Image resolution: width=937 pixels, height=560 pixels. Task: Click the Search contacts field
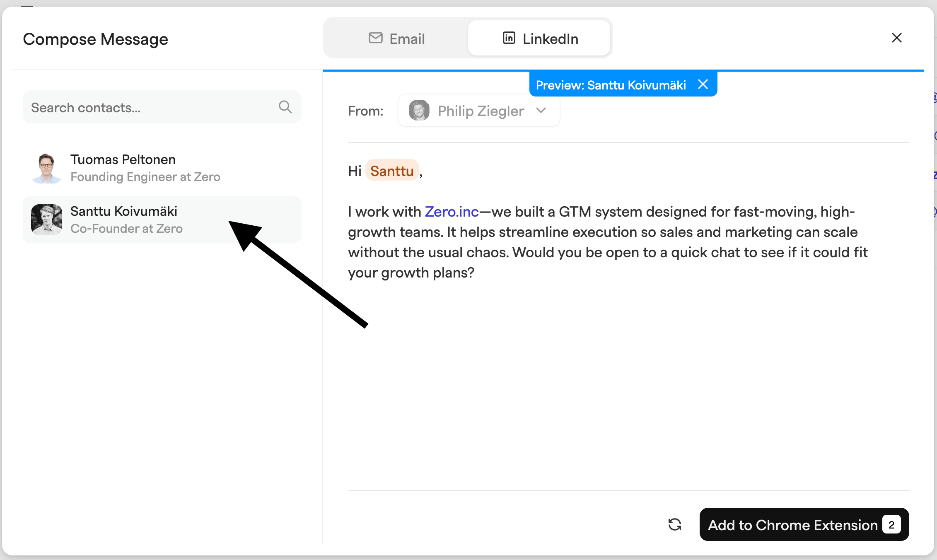pos(162,107)
